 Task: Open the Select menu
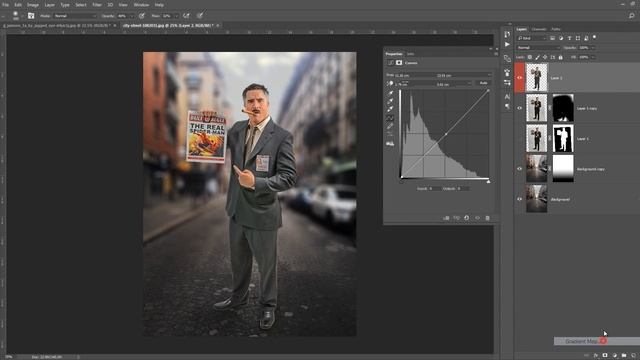(x=81, y=5)
